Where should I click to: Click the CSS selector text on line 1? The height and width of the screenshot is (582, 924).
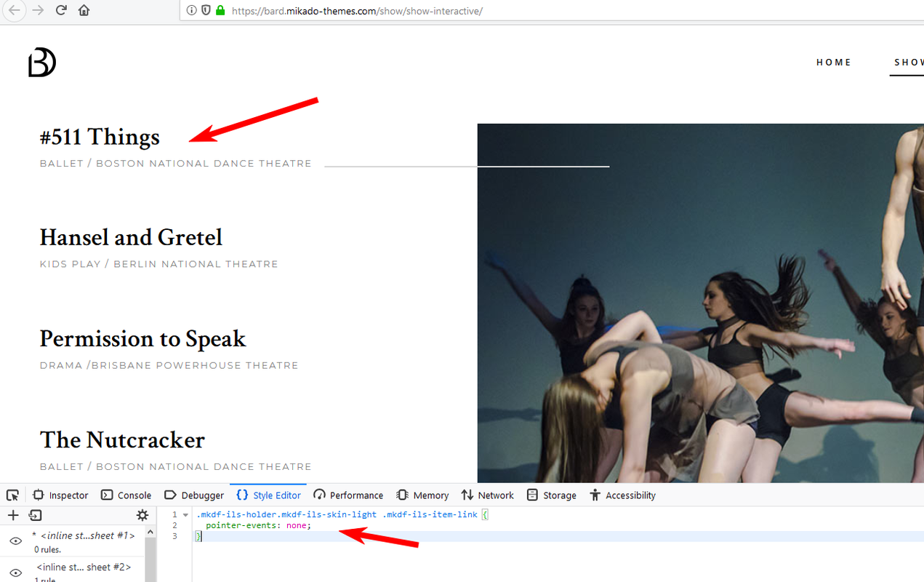337,514
